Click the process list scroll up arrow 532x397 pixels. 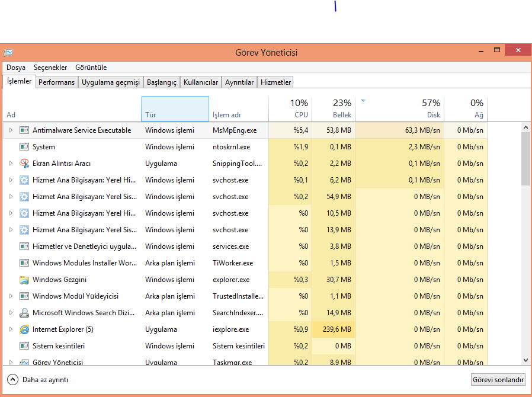(x=525, y=127)
